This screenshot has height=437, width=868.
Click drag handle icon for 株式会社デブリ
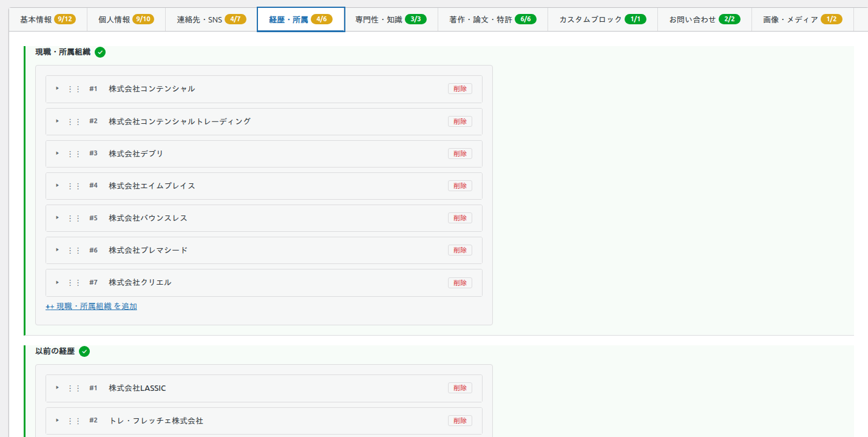[74, 154]
